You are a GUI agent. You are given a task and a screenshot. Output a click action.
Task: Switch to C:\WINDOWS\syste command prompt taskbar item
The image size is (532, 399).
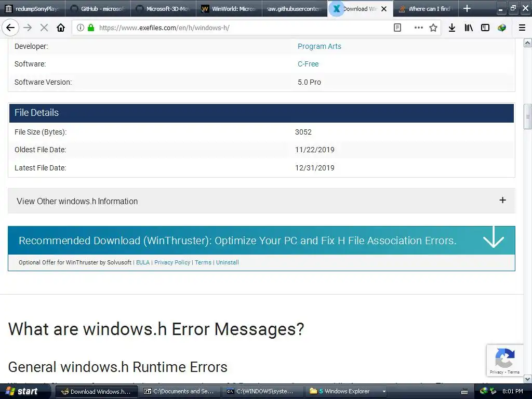pos(262,392)
